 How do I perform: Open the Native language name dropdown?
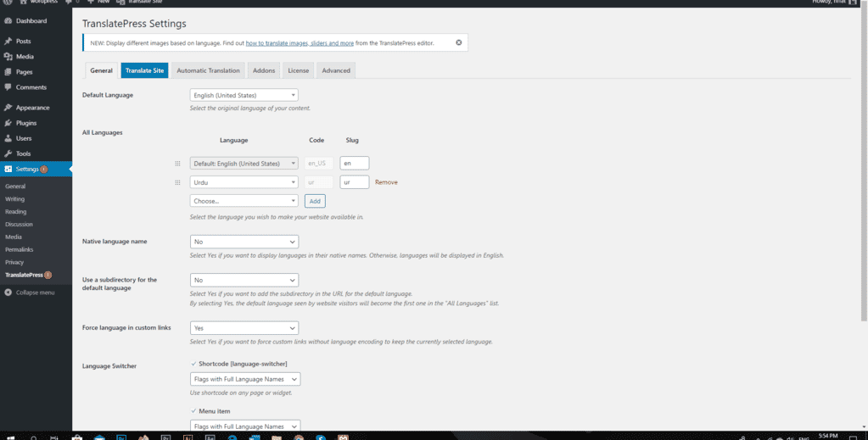[244, 242]
